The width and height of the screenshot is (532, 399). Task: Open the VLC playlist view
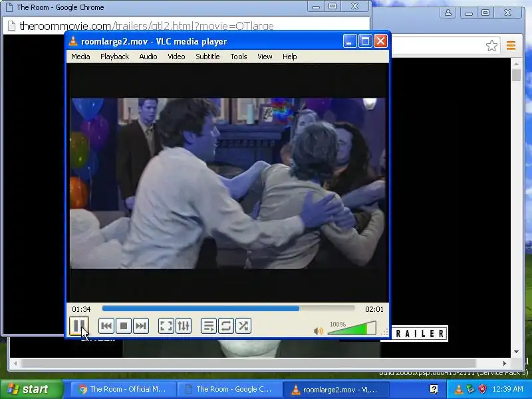209,326
